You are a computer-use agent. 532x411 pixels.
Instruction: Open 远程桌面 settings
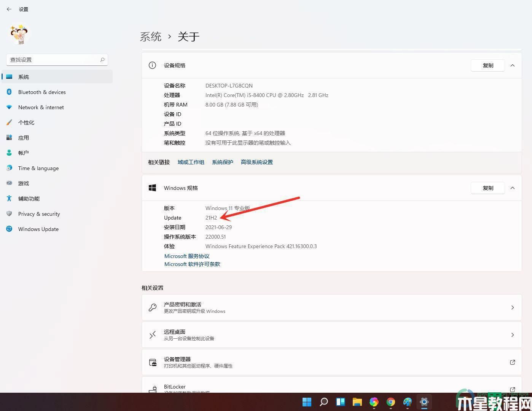coord(331,335)
